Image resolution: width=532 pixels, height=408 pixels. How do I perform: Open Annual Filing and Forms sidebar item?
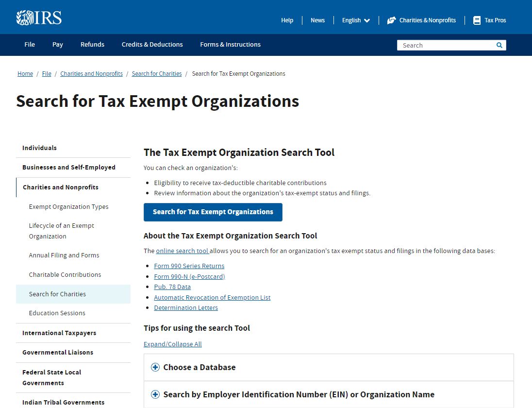[64, 255]
